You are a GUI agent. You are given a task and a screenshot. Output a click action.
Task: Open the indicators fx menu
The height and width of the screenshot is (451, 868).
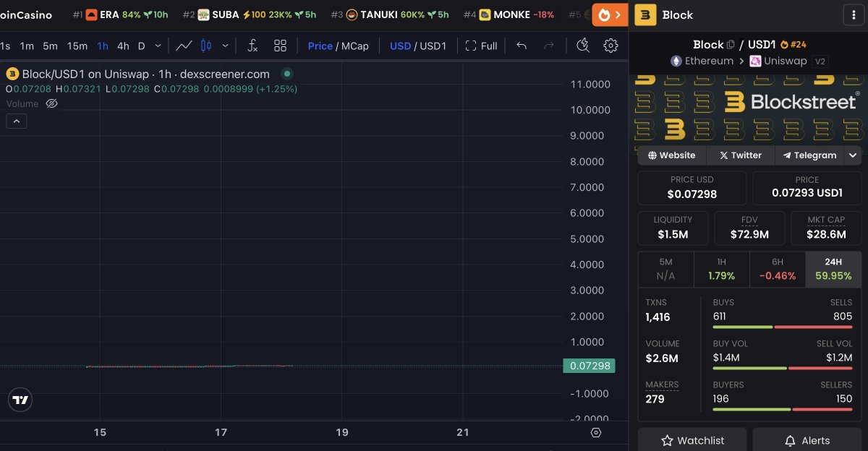coord(252,46)
